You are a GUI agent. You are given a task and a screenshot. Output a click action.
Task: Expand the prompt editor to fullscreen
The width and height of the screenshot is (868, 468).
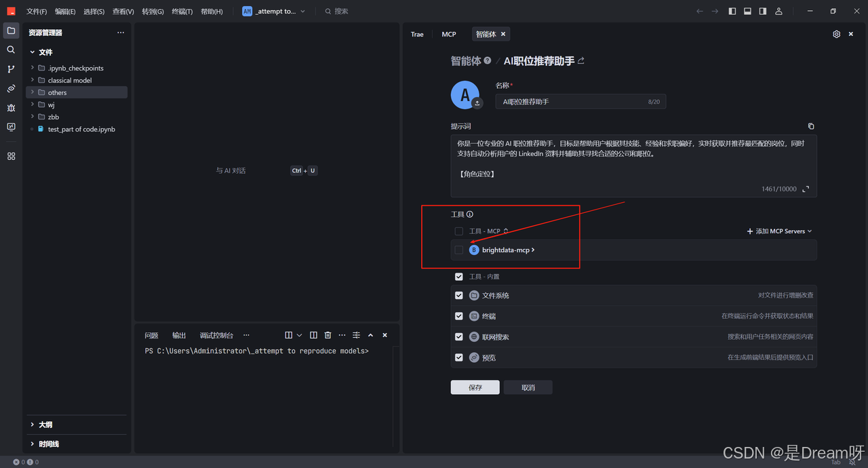[806, 189]
